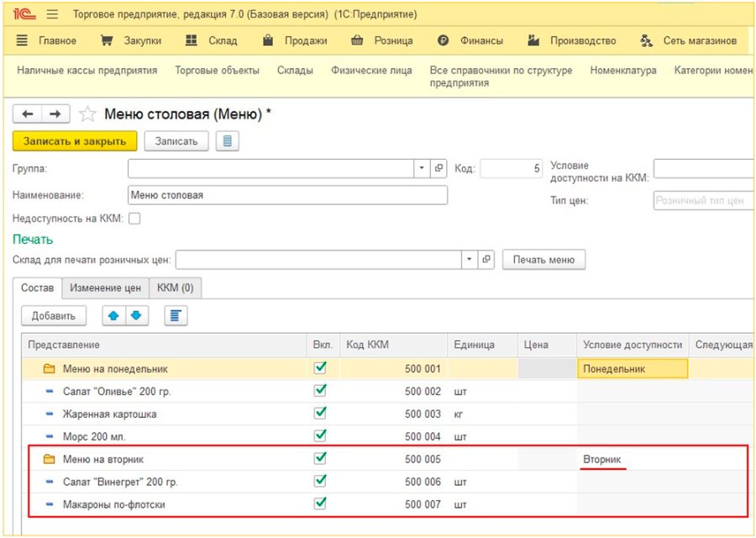The height and width of the screenshot is (538, 756).
Task: Open the Номенклатура link
Action: (x=623, y=71)
